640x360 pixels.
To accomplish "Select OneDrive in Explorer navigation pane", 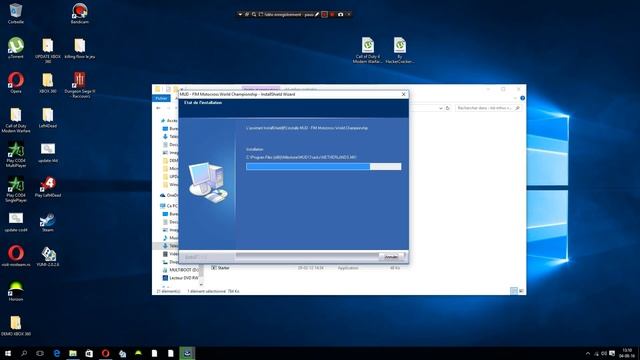I will point(169,195).
